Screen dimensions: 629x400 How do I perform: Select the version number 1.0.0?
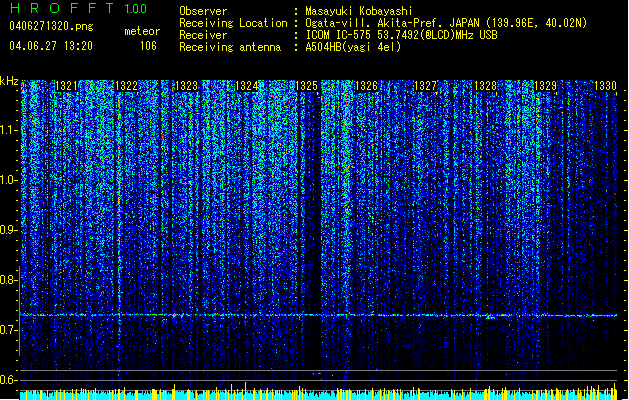click(136, 9)
